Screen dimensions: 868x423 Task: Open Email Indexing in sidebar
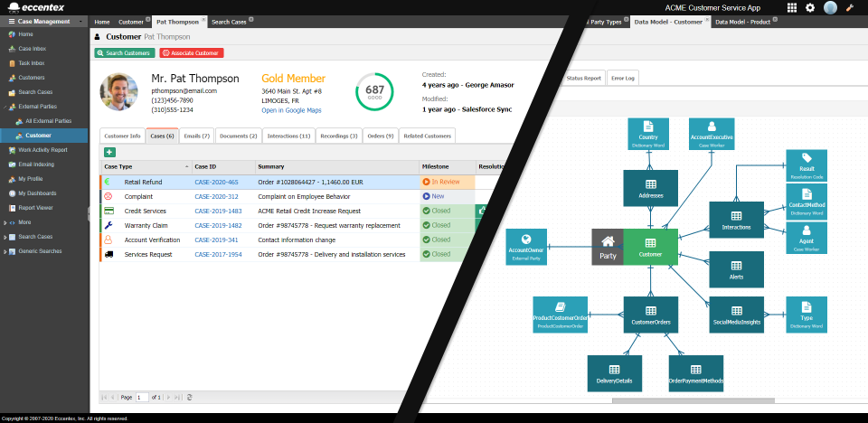click(36, 164)
